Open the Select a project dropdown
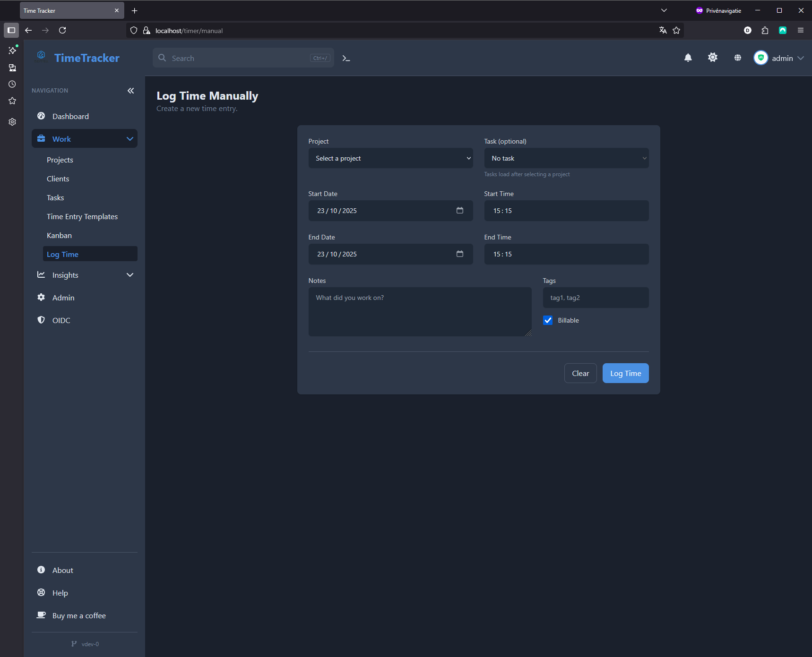812x657 pixels. click(390, 158)
